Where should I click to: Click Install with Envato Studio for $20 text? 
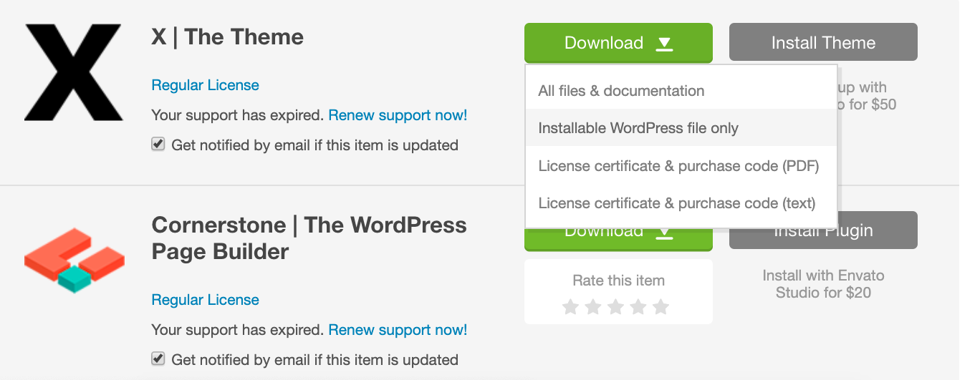(823, 284)
